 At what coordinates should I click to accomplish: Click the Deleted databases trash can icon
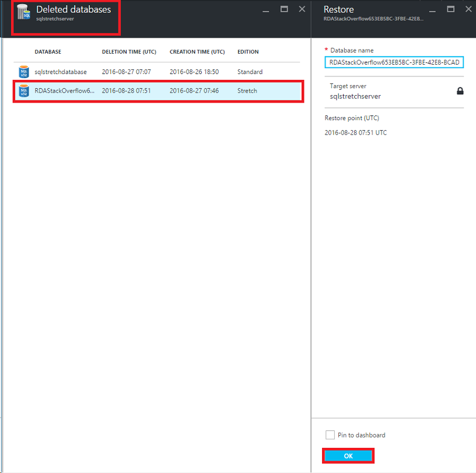24,12
